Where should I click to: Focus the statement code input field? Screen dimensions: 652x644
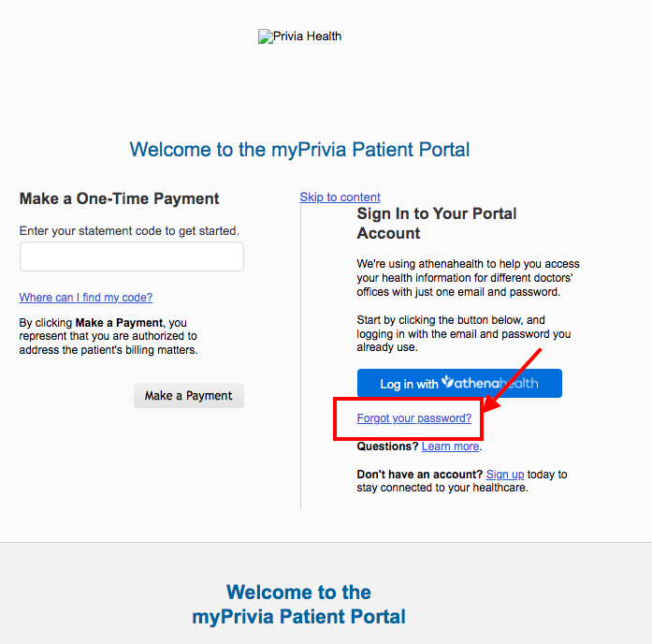tap(131, 256)
